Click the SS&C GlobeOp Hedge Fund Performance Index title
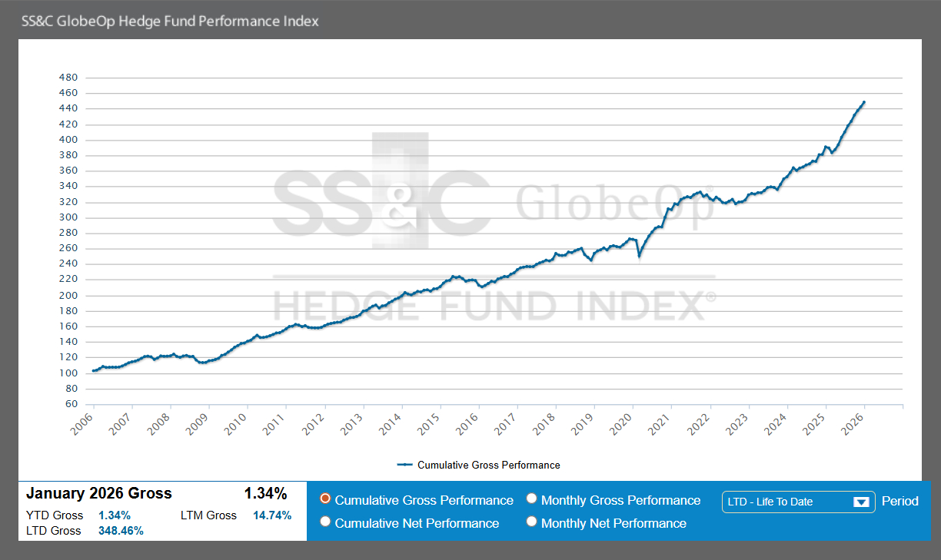 click(170, 21)
